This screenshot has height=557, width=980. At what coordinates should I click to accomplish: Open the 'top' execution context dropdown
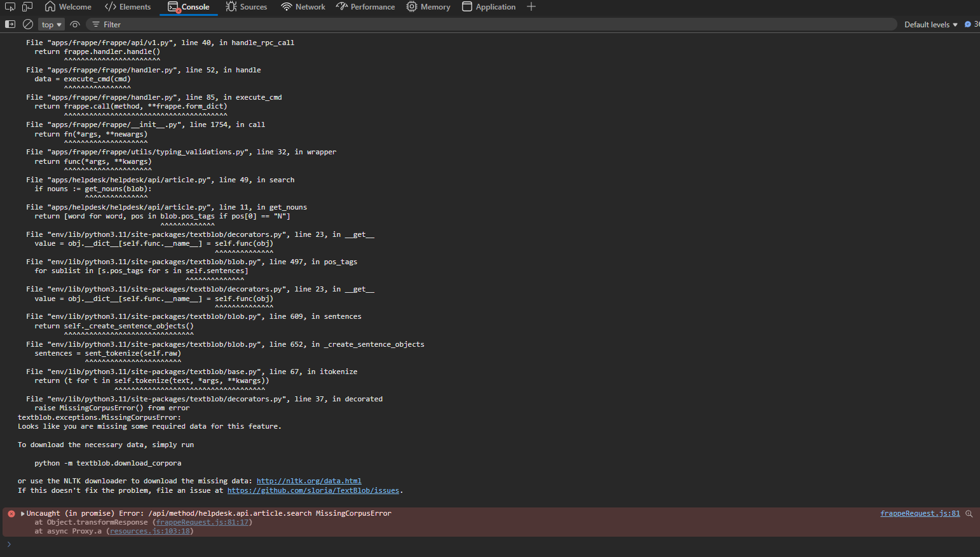point(51,24)
